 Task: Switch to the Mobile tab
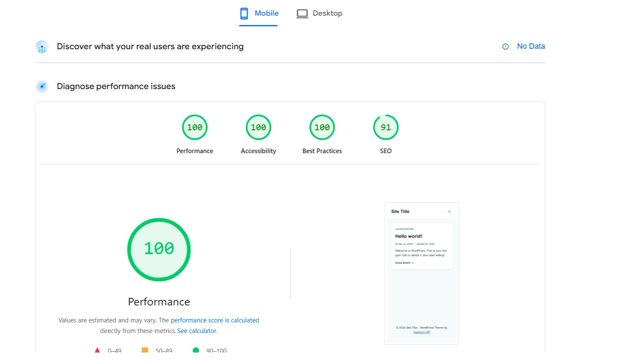pyautogui.click(x=259, y=13)
